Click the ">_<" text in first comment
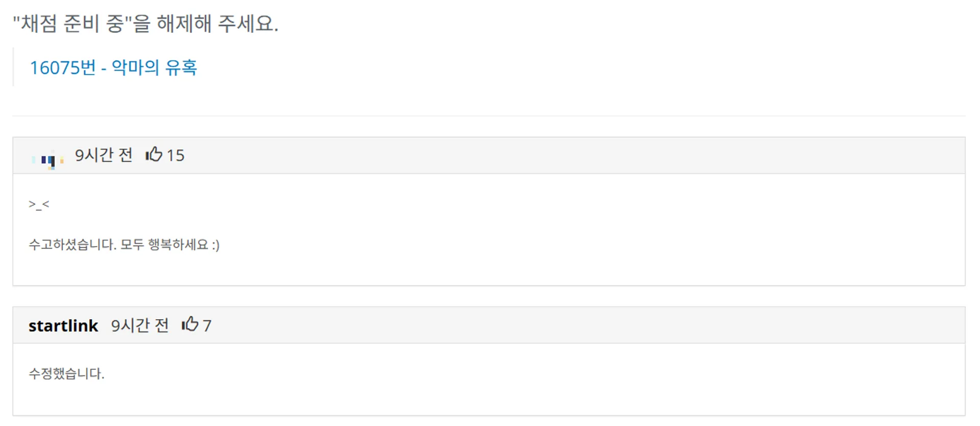980x426 pixels. pyautogui.click(x=39, y=205)
